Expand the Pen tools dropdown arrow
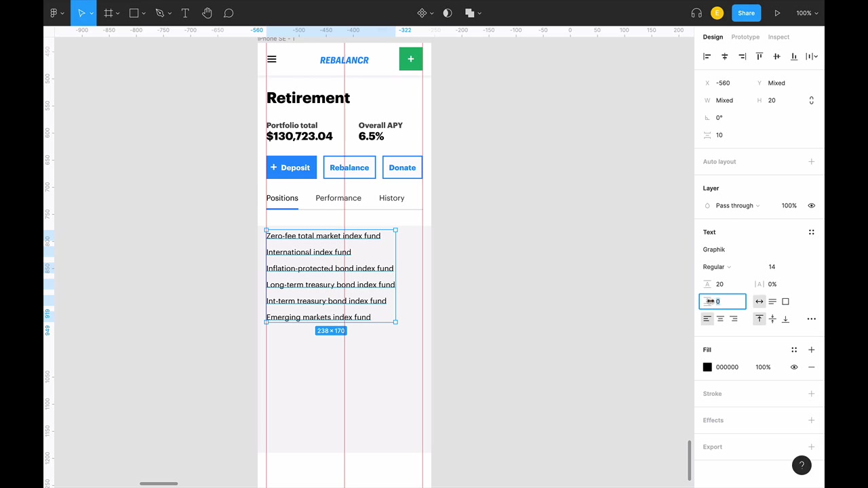This screenshot has width=868, height=488. coord(170,13)
